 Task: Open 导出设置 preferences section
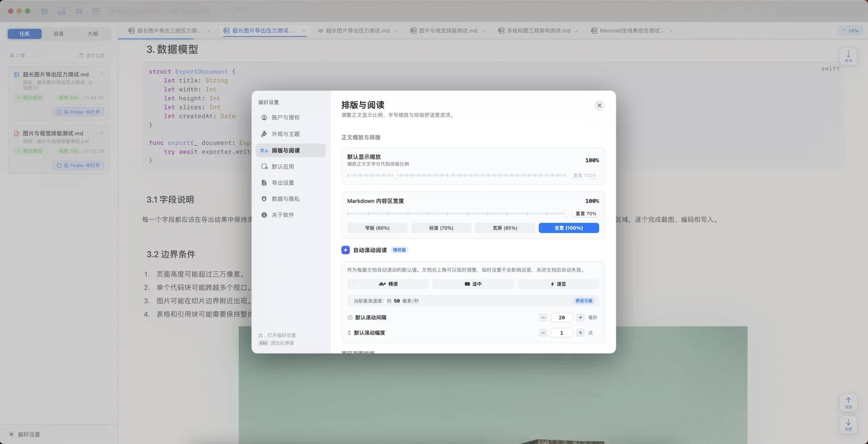point(291,183)
